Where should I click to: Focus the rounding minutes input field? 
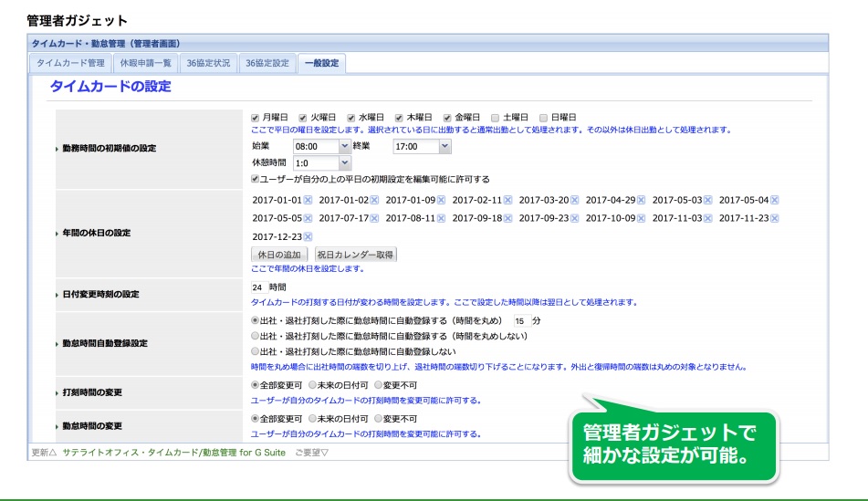(x=521, y=320)
